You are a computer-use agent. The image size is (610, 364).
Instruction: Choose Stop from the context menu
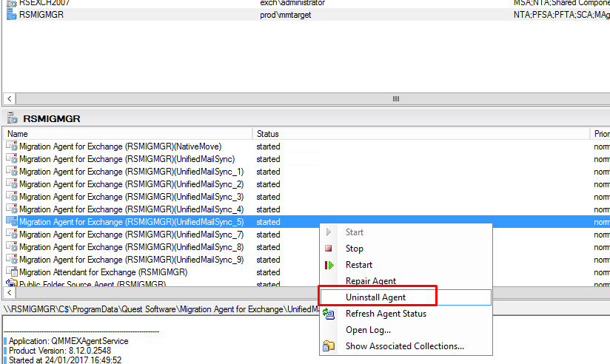point(355,249)
